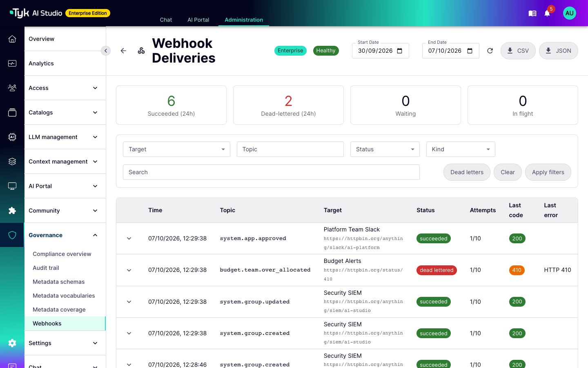Switch to the Chat tab

[166, 20]
